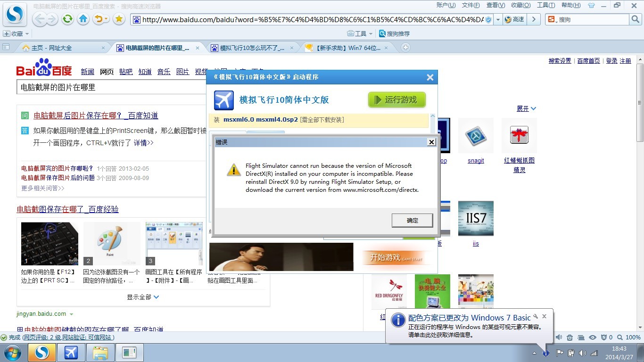Choose search engine via Sogou S dropdown
Image resolution: width=644 pixels, height=362 pixels.
point(553,19)
